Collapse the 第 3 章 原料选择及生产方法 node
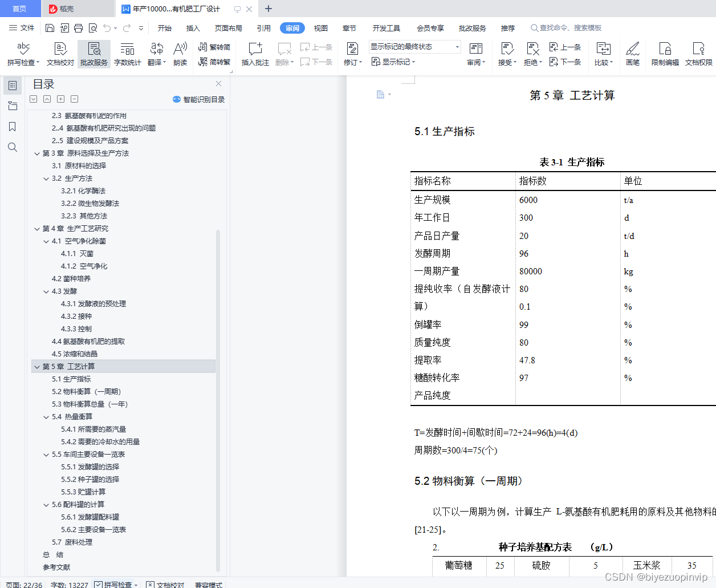Image resolution: width=716 pixels, height=588 pixels. 37,153
